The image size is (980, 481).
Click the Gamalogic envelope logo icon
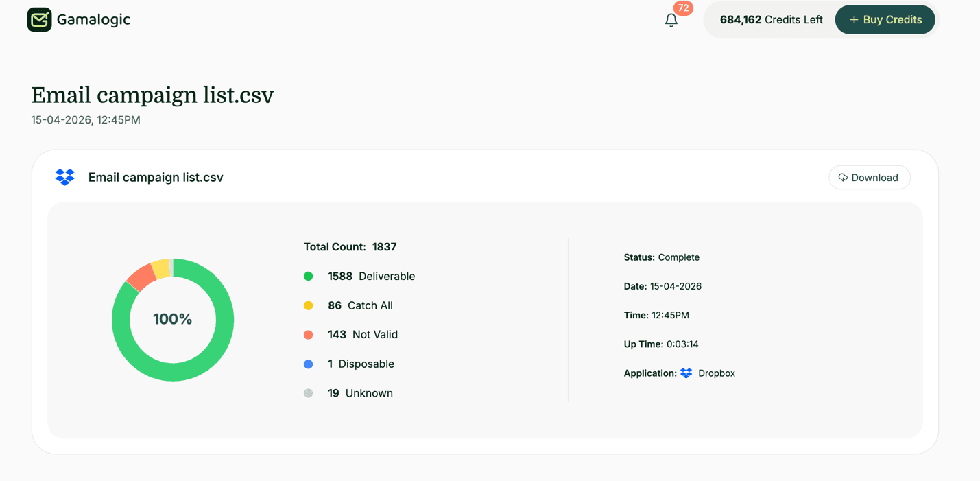(39, 19)
